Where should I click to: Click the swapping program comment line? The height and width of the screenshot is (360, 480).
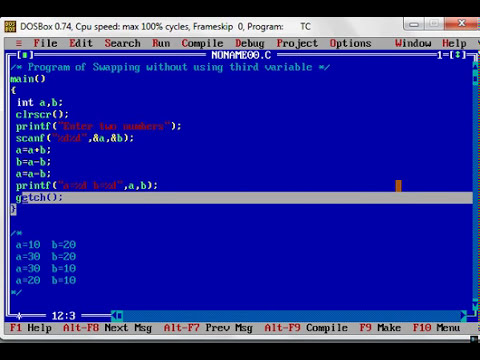pos(170,67)
